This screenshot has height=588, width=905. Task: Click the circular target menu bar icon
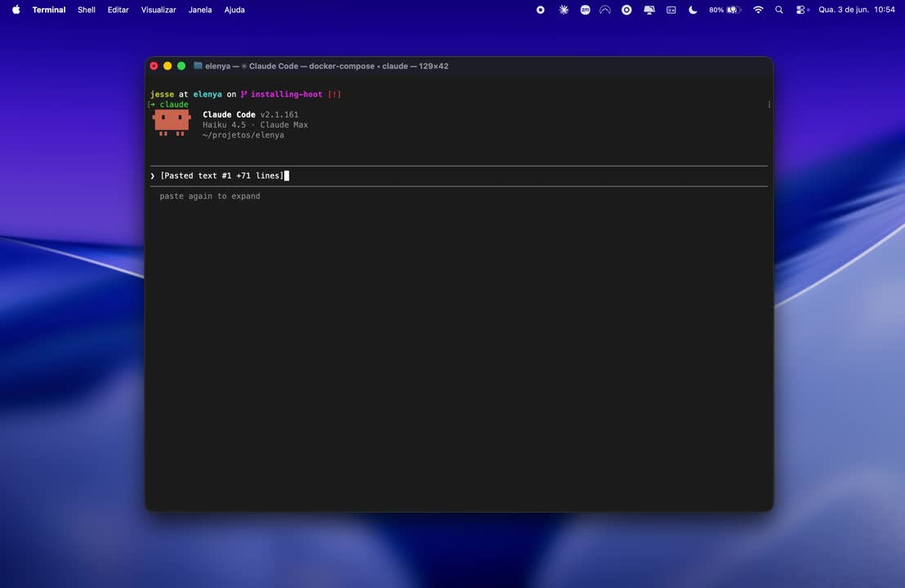pos(626,10)
